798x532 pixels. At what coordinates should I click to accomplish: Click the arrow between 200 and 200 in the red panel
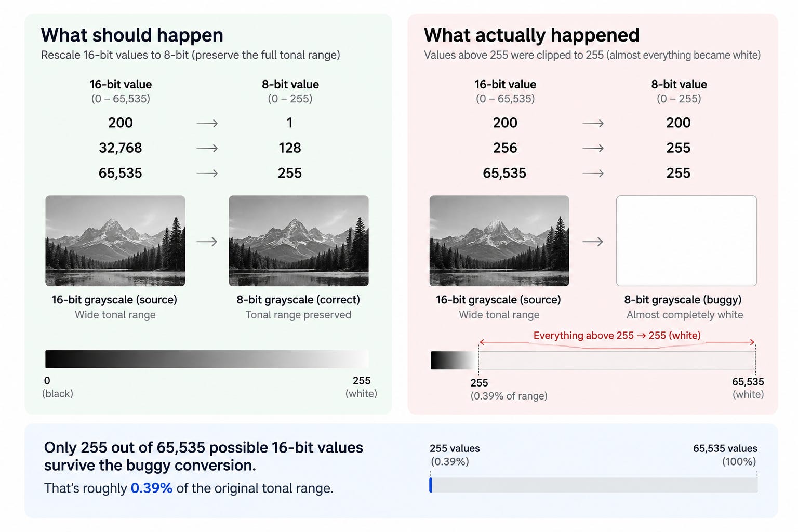click(593, 123)
